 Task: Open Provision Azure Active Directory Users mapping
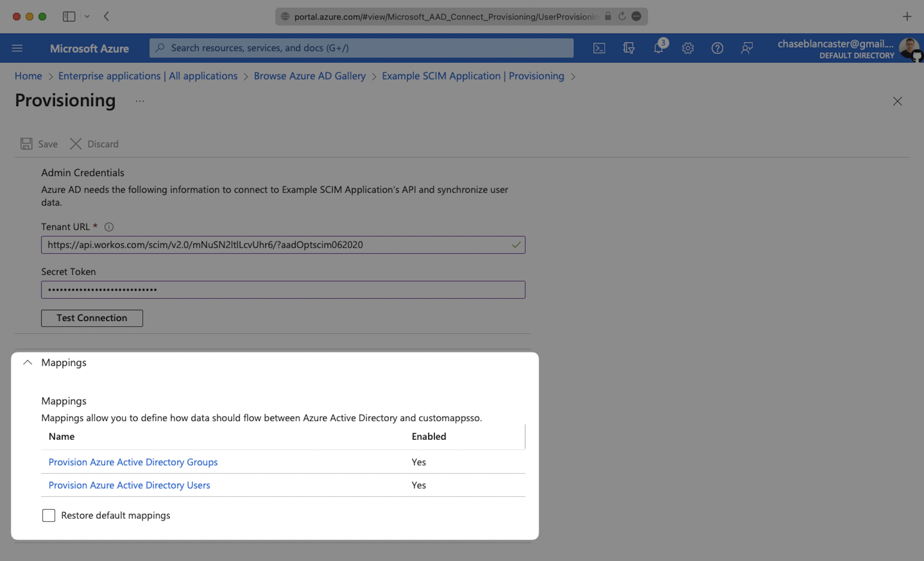tap(129, 485)
